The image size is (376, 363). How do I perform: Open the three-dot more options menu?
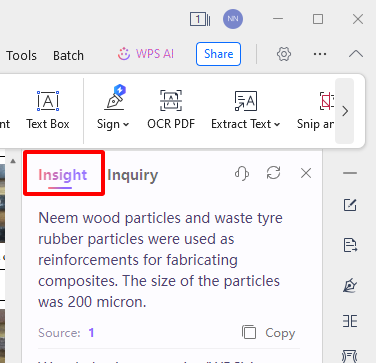[320, 54]
